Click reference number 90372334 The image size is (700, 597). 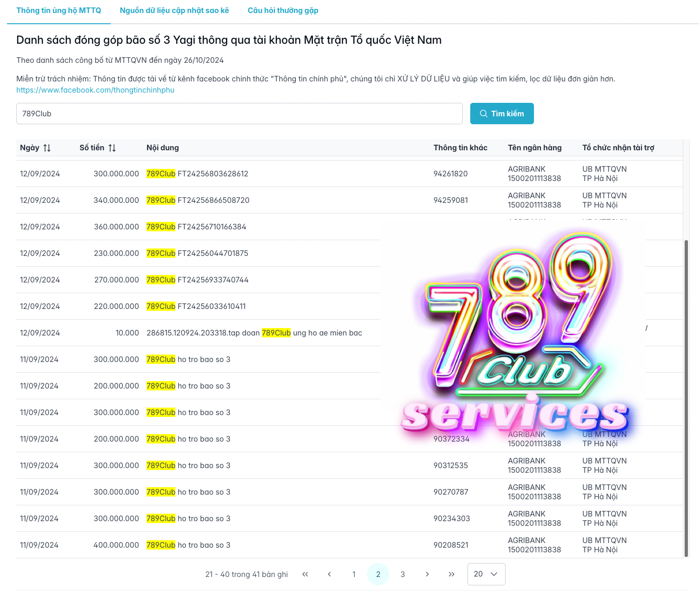tap(451, 439)
